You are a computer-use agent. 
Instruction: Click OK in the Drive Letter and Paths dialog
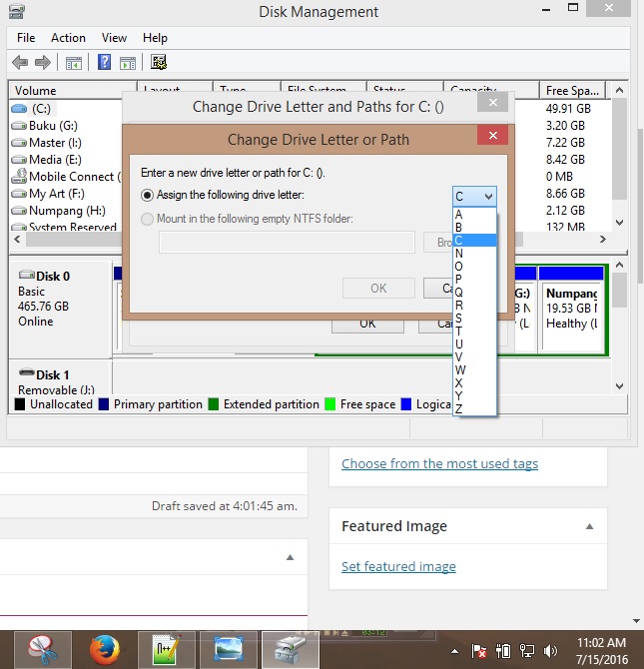tap(367, 325)
